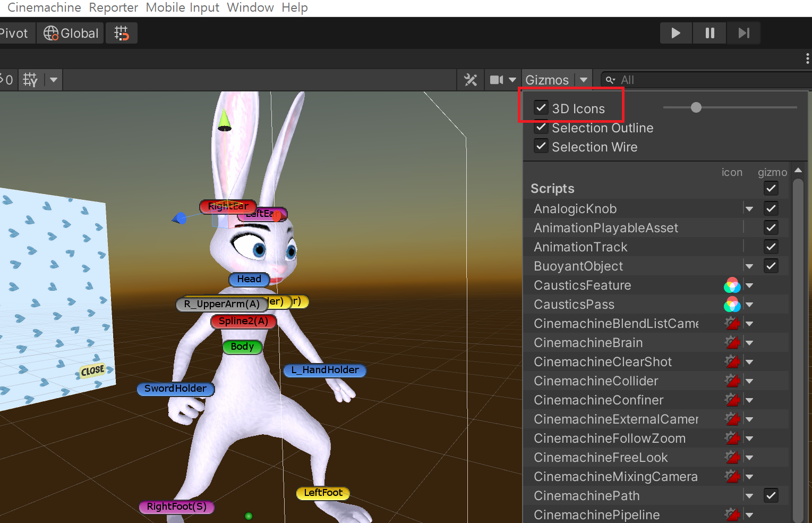Open the grid visibility dropdown arrow
This screenshot has height=523, width=812.
coord(54,80)
